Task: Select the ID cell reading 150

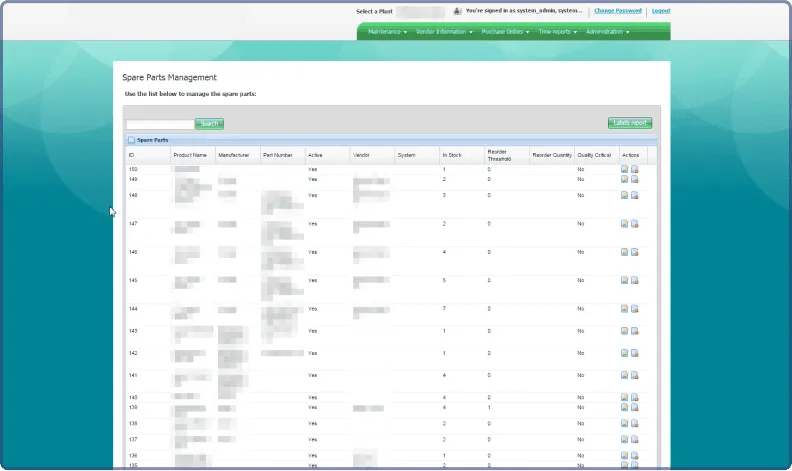Action: tap(133, 169)
